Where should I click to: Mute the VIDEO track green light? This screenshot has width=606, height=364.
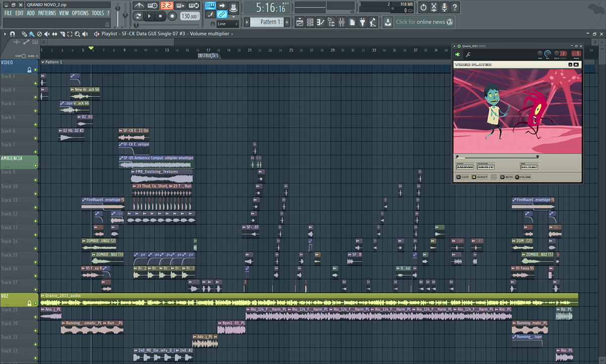[x=35, y=70]
